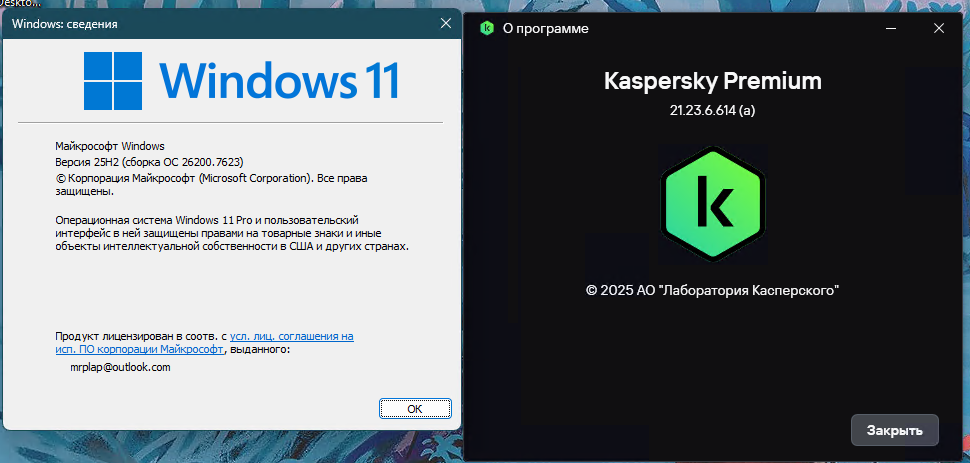Viewport: 970px width, 463px height.
Task: Minimize the Kaspersky О программе window
Action: (x=891, y=28)
